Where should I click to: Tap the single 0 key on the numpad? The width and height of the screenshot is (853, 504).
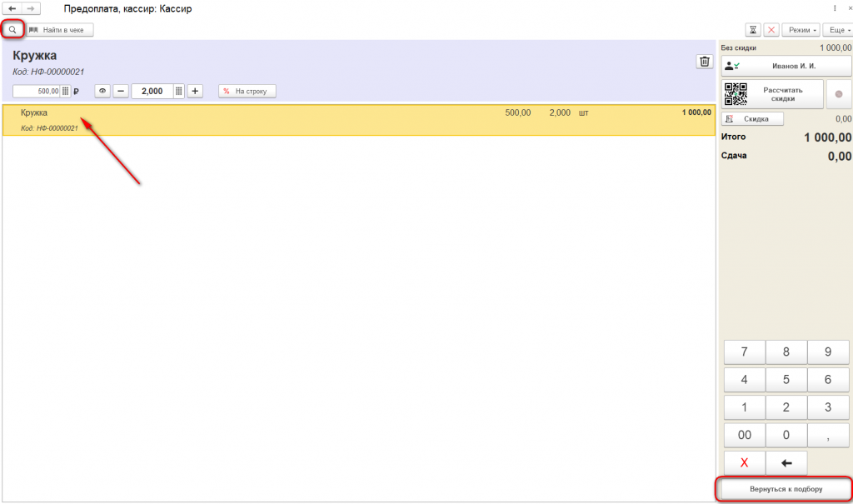pos(786,436)
